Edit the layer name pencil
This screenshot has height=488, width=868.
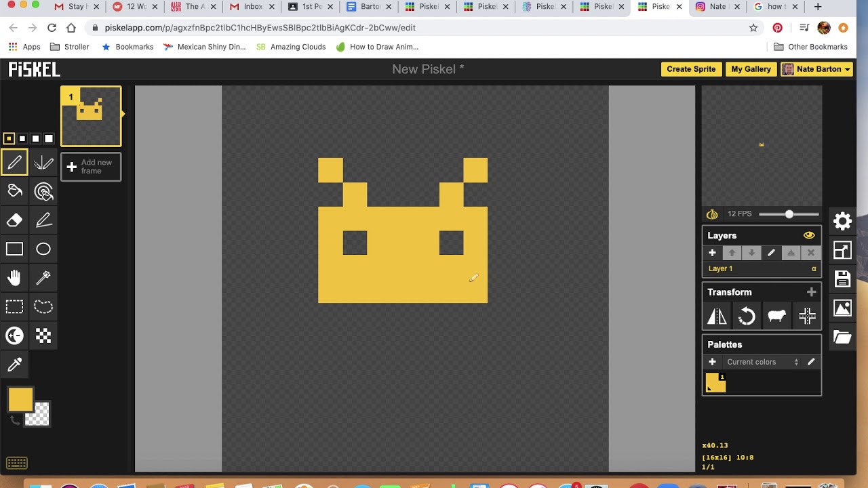click(771, 253)
